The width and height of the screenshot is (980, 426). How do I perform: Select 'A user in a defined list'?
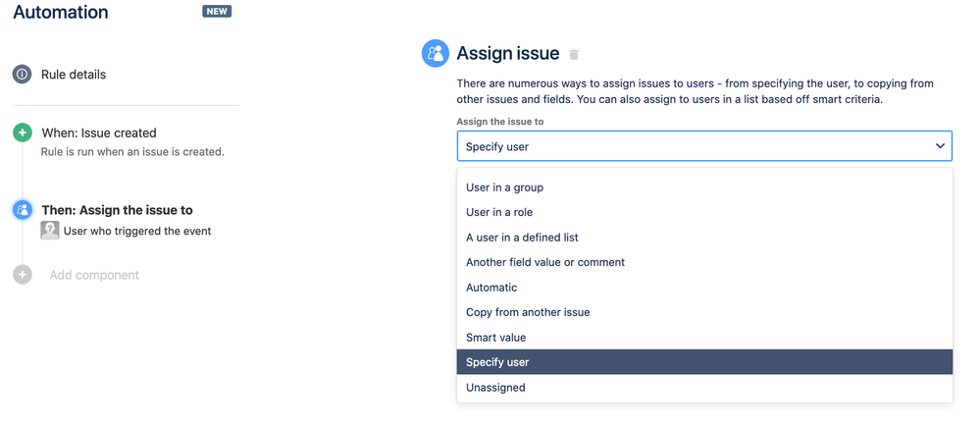(x=522, y=238)
